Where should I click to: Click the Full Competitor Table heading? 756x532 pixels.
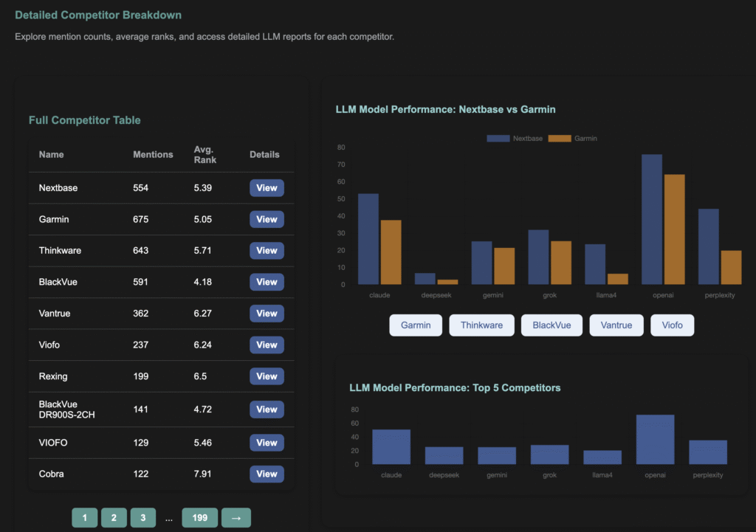click(x=85, y=120)
